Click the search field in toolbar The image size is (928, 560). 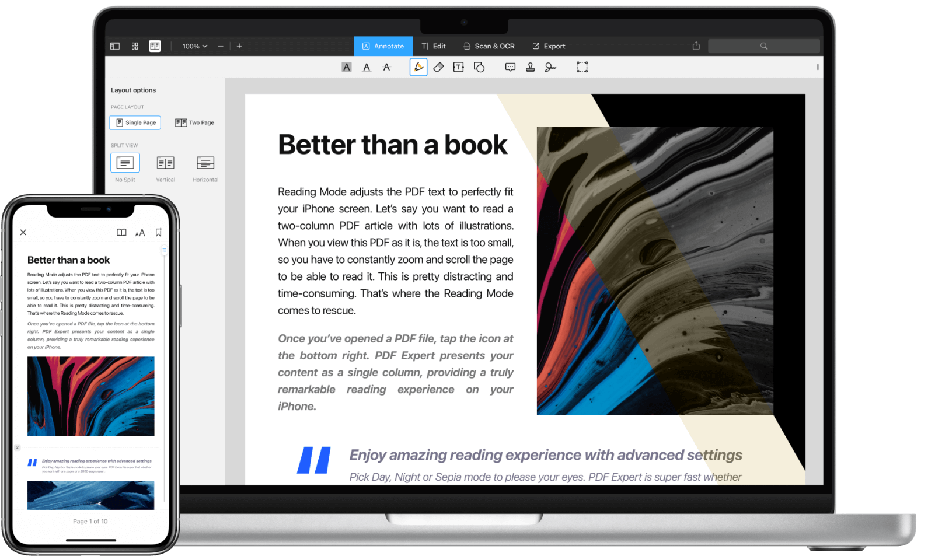click(763, 46)
